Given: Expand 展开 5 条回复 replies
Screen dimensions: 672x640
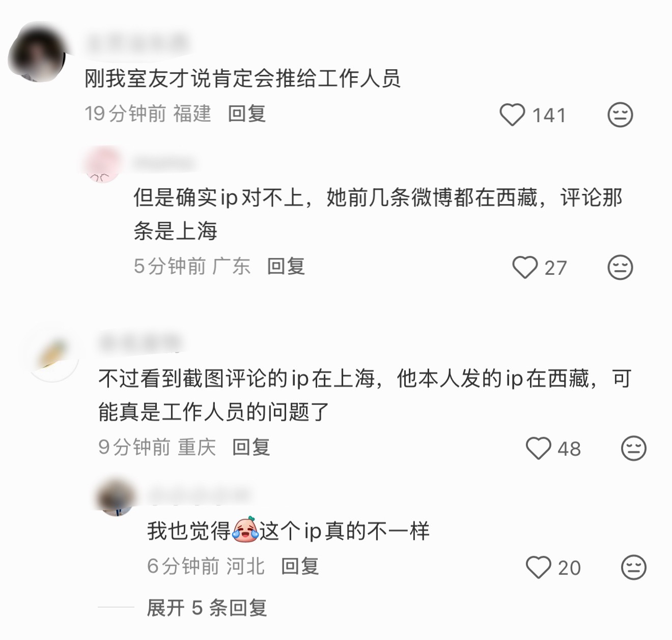Looking at the screenshot, I should [x=207, y=607].
